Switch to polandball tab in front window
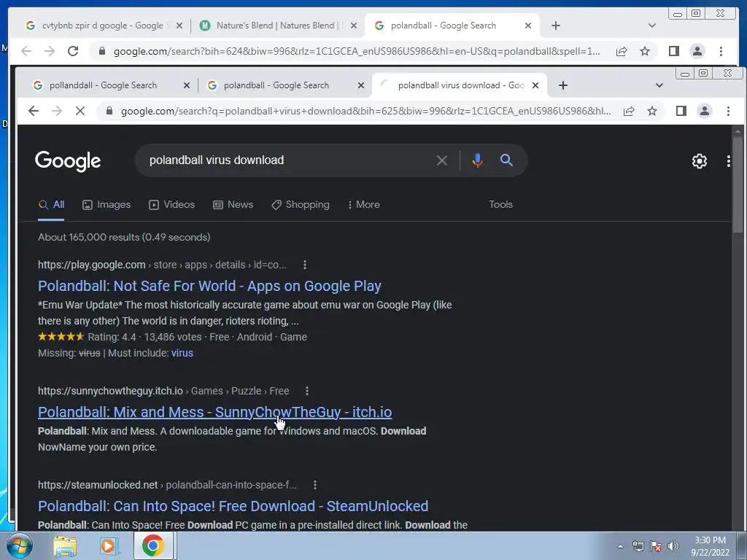Screen dimensions: 747x560 tap(276, 85)
